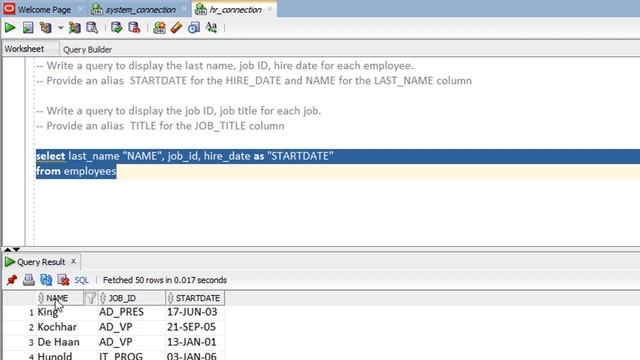Refresh the query results icon
640x360 pixels.
pos(46,280)
